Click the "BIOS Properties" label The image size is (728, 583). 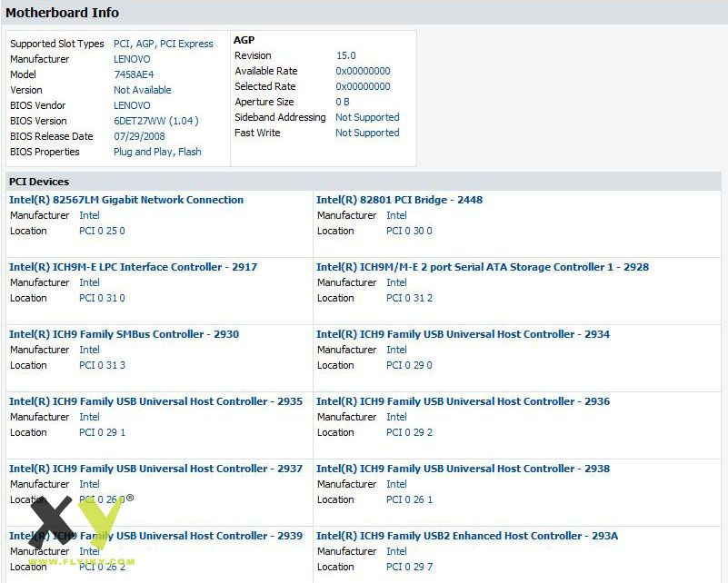[45, 152]
